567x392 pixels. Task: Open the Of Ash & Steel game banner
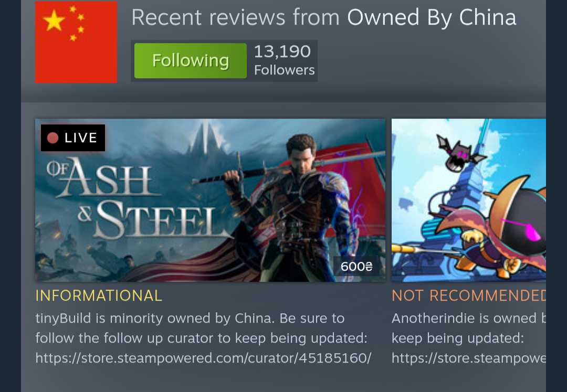(x=210, y=200)
